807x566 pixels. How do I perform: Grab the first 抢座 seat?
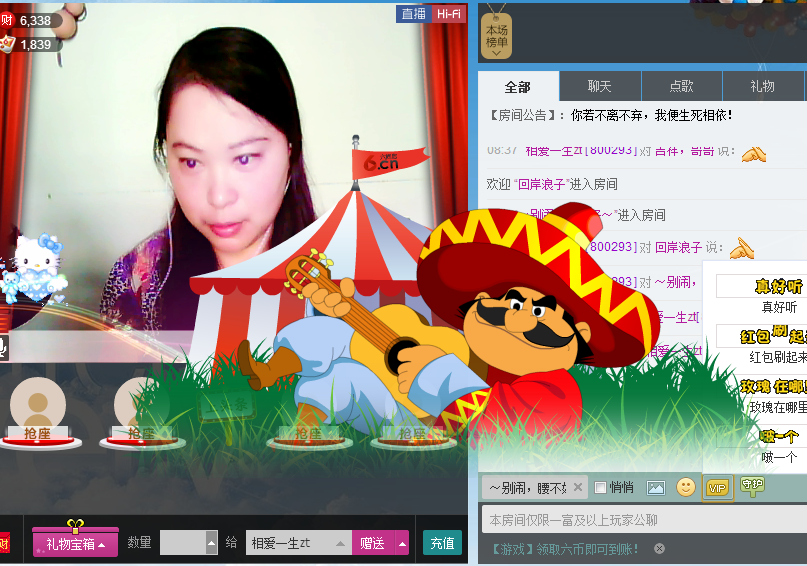point(38,433)
